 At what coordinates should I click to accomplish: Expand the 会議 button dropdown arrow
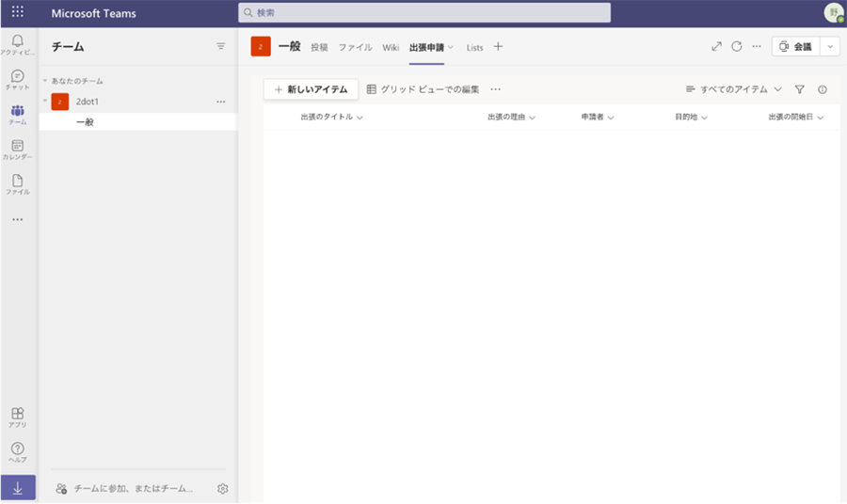click(830, 46)
